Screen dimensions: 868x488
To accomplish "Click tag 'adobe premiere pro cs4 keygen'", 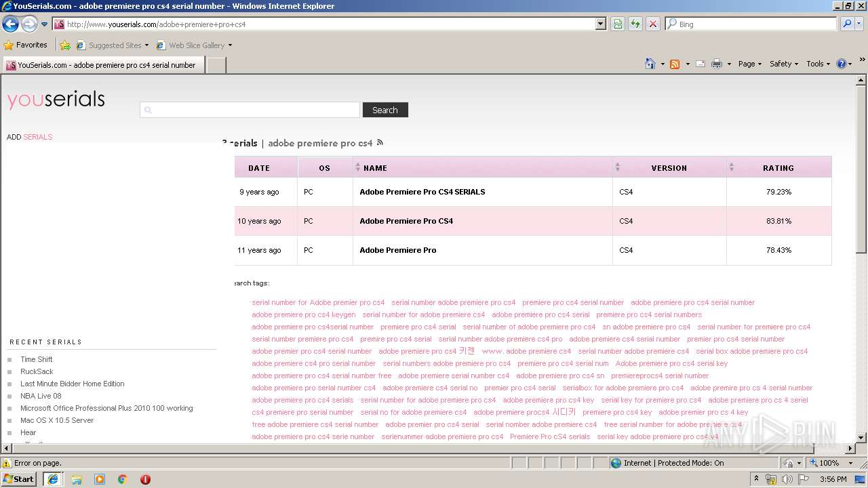I will point(304,314).
